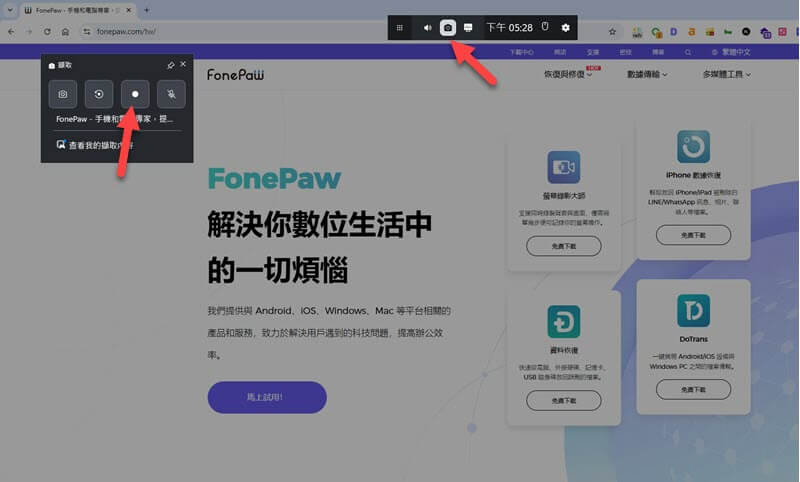Image resolution: width=800 pixels, height=482 pixels.
Task: Click the orange Amazon 'a' extension icon
Action: [x=691, y=32]
